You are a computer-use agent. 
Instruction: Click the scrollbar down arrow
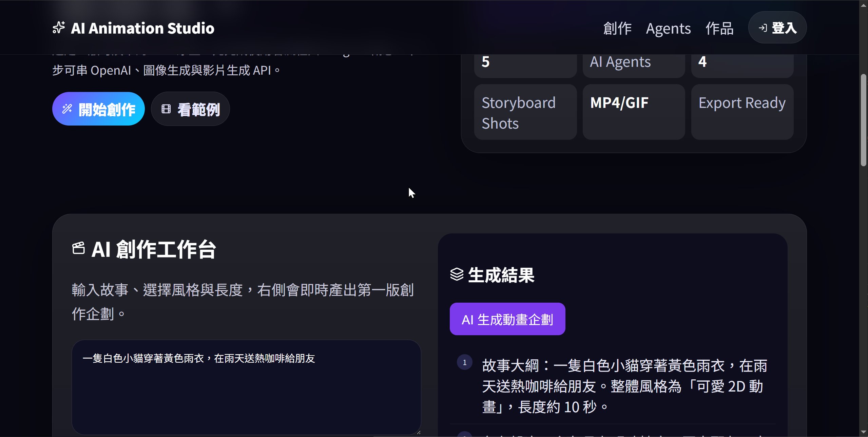(x=864, y=433)
